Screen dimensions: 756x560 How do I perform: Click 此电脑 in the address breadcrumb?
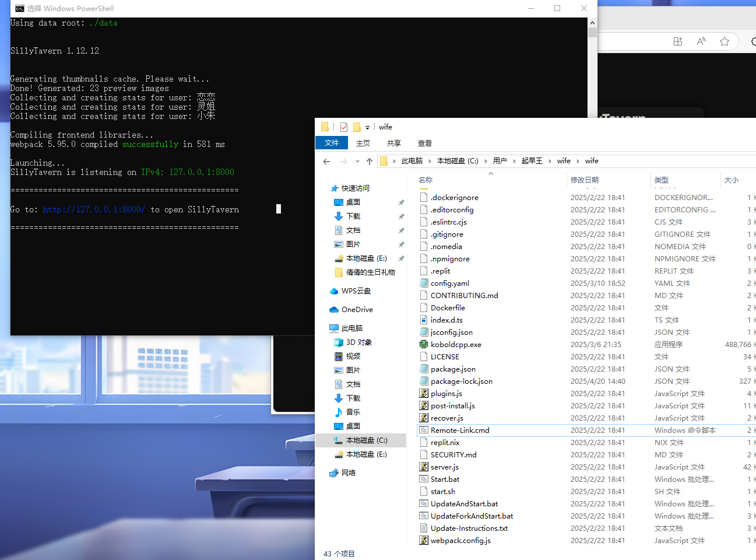tap(412, 161)
